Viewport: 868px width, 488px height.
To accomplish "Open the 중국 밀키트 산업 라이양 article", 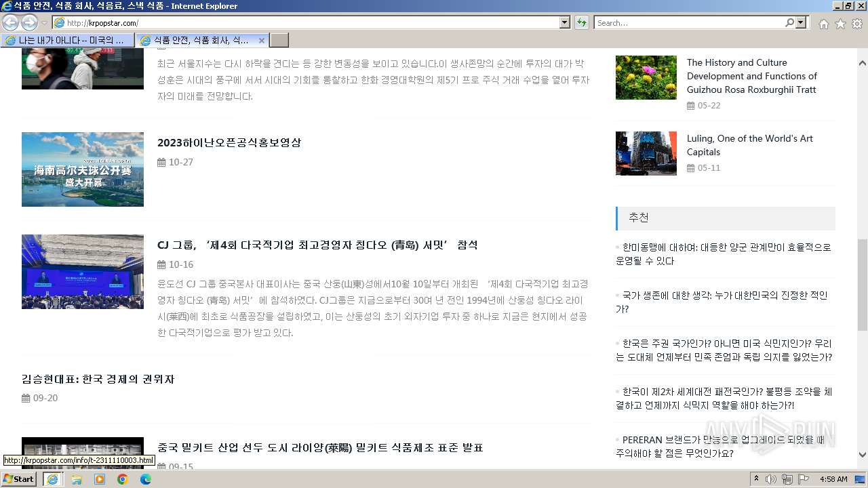I will point(320,447).
